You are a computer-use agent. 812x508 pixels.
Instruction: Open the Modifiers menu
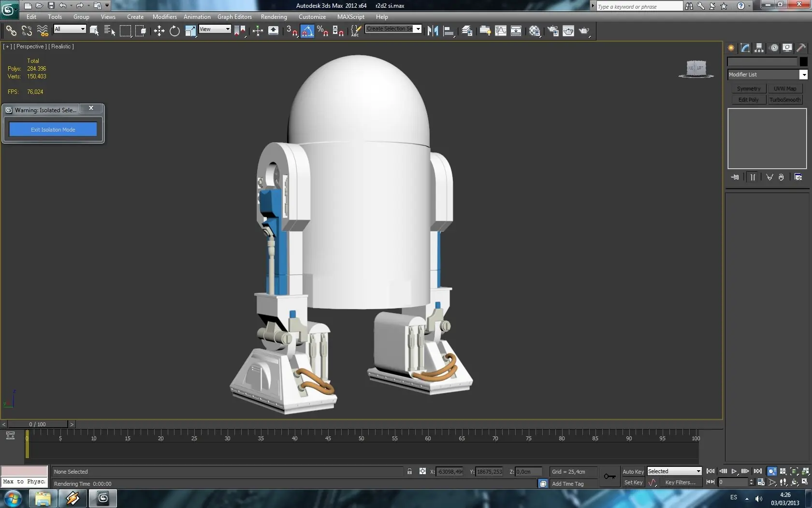165,17
